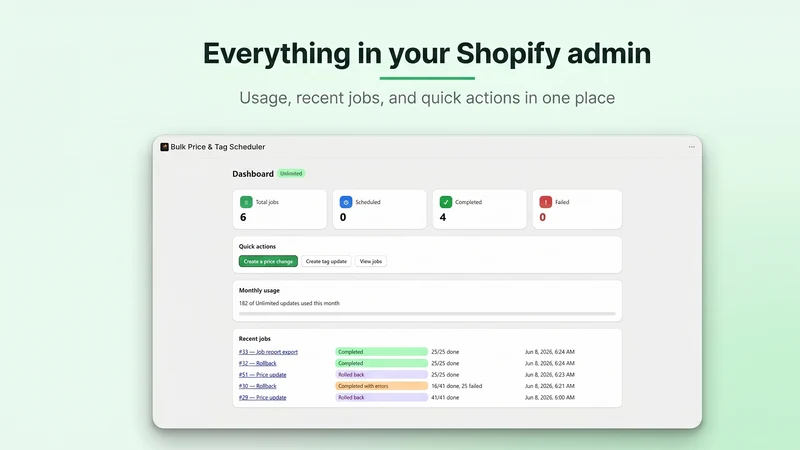Click Create tag update button

click(x=326, y=261)
